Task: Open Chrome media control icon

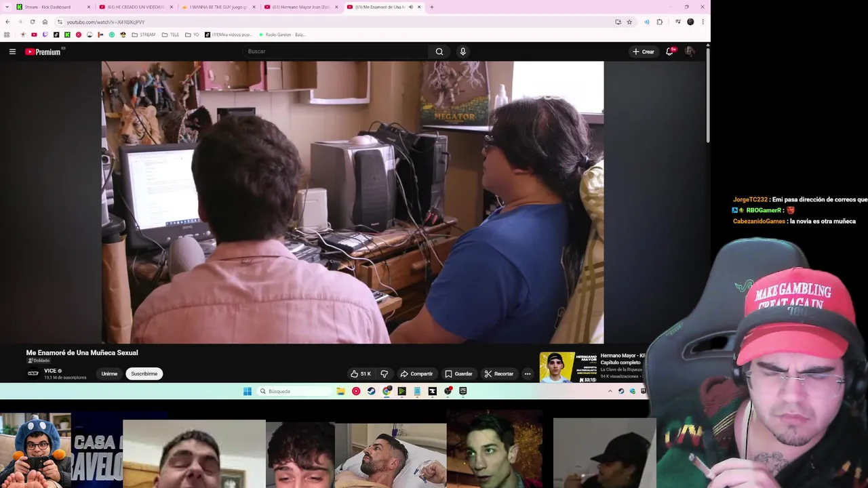Action: pos(678,22)
